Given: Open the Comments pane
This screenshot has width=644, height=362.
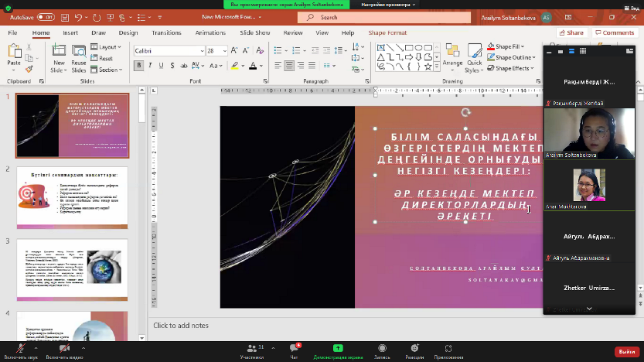Looking at the screenshot, I should tap(615, 32).
